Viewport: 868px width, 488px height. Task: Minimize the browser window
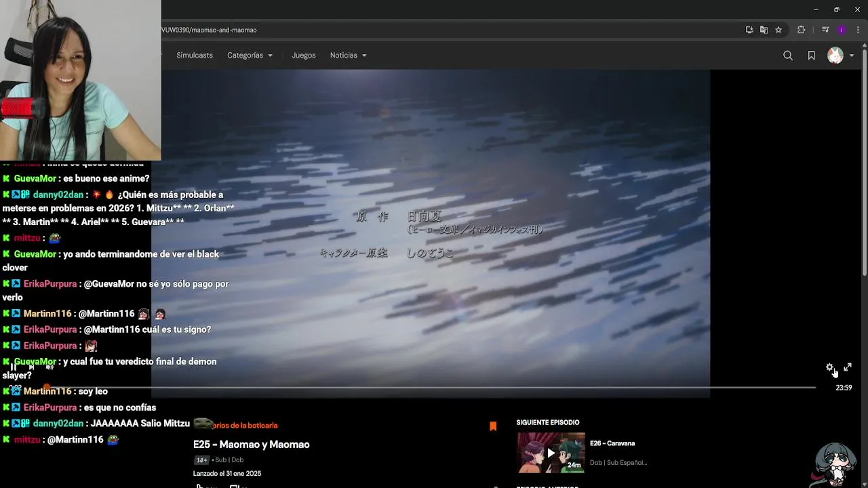[x=816, y=9]
